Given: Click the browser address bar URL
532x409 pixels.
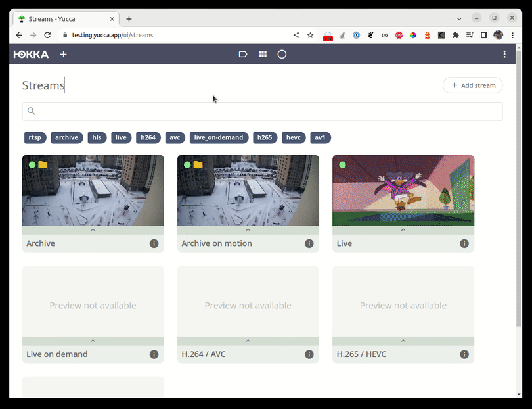Looking at the screenshot, I should [x=112, y=35].
